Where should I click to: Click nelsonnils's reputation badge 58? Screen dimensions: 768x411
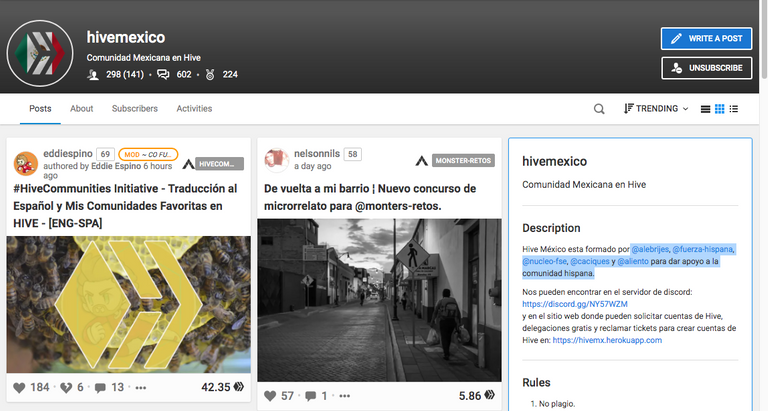pos(353,154)
